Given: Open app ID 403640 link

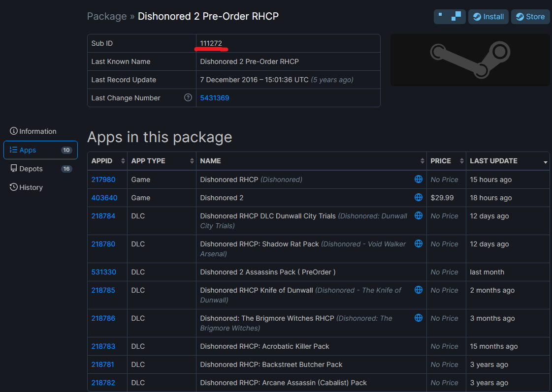Looking at the screenshot, I should point(104,198).
